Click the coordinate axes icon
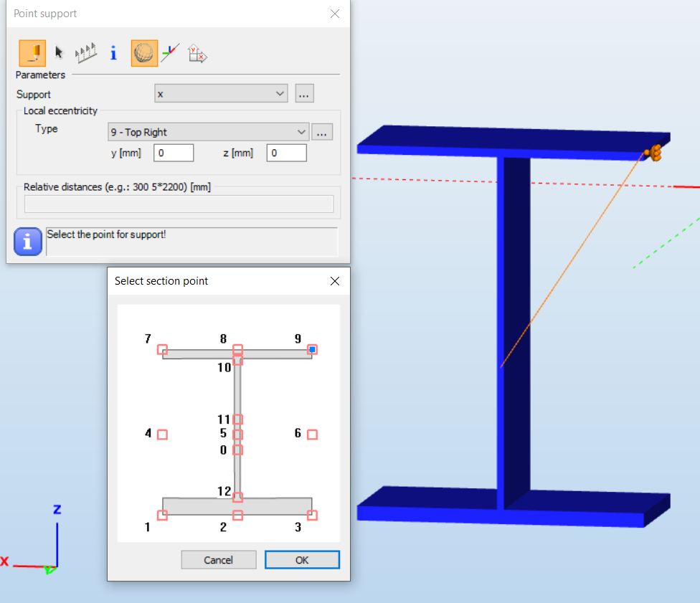The height and width of the screenshot is (603, 700). pyautogui.click(x=170, y=53)
